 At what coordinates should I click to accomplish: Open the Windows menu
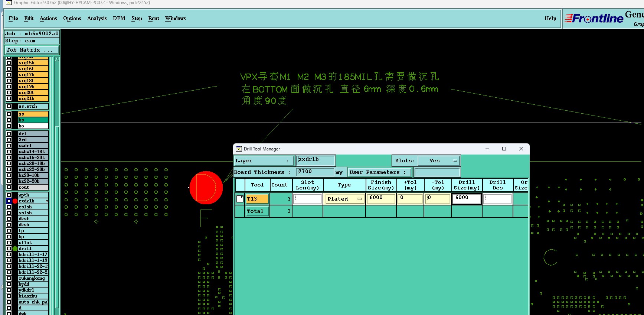point(176,18)
